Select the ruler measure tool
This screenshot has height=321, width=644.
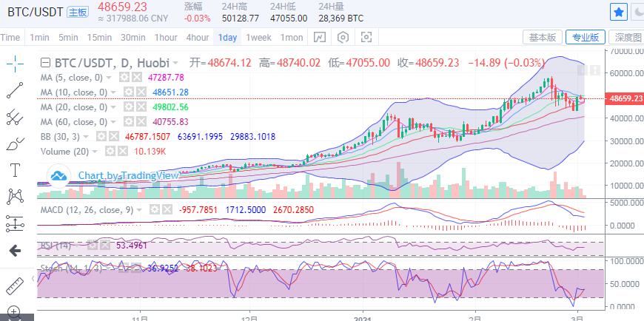point(16,286)
